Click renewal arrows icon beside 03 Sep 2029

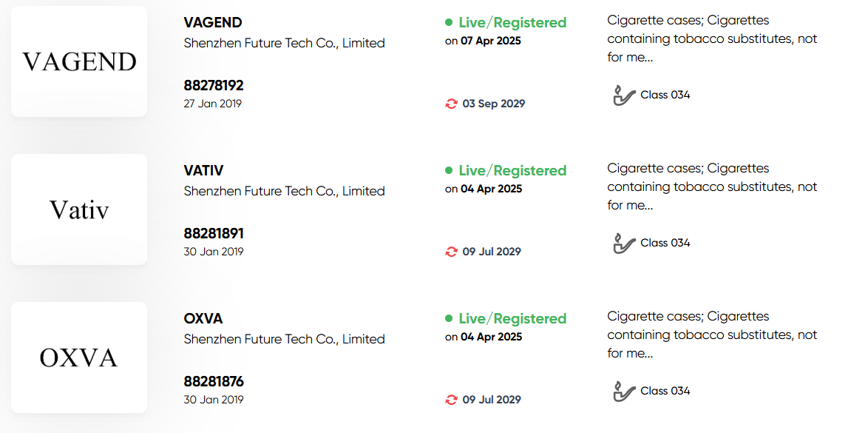point(451,104)
